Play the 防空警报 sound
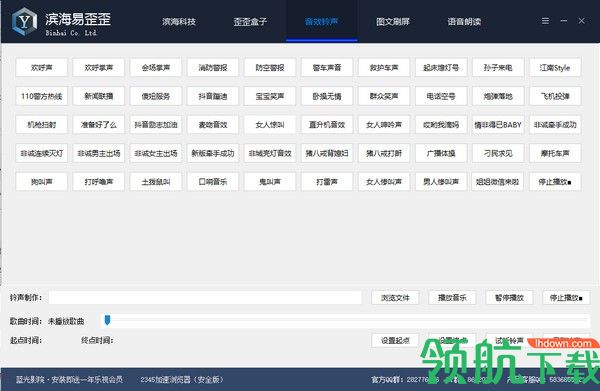Image resolution: width=600 pixels, height=391 pixels. (270, 68)
